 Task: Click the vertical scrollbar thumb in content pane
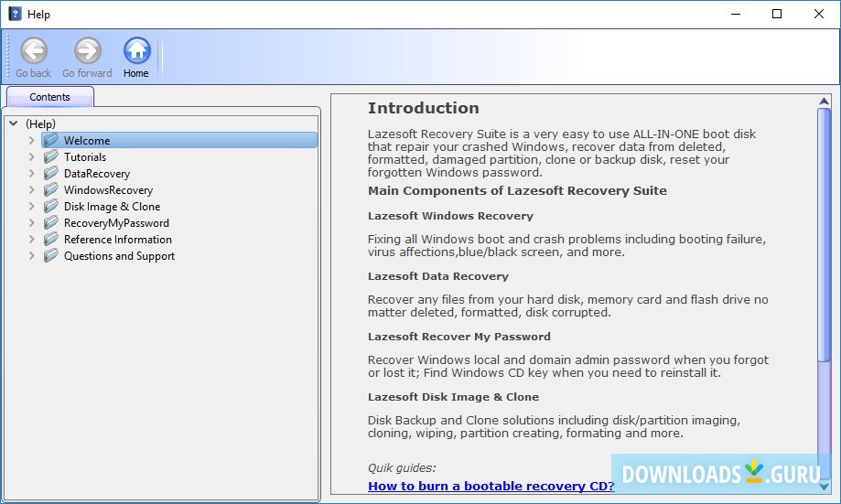click(825, 235)
